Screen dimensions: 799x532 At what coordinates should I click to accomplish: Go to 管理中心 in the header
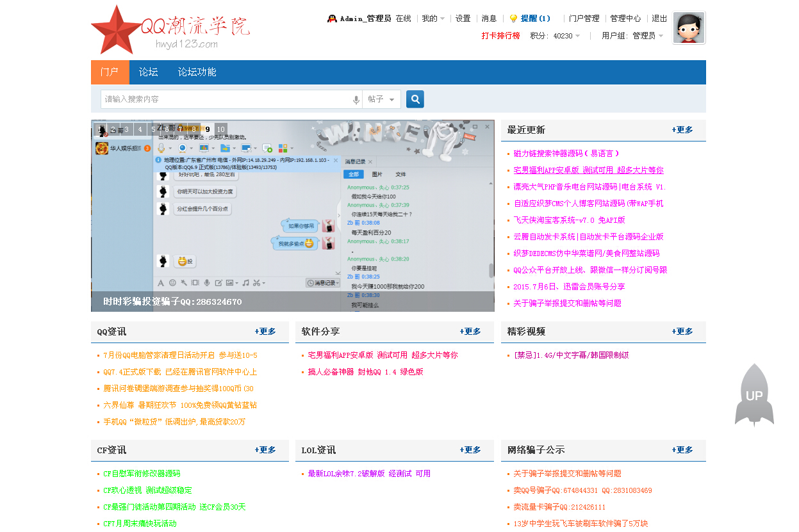coord(625,19)
